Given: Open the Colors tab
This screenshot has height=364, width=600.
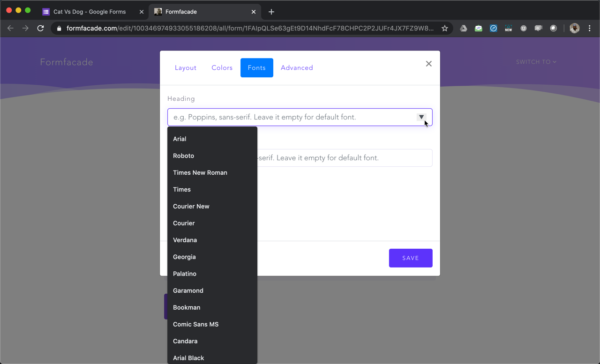Looking at the screenshot, I should pos(221,67).
